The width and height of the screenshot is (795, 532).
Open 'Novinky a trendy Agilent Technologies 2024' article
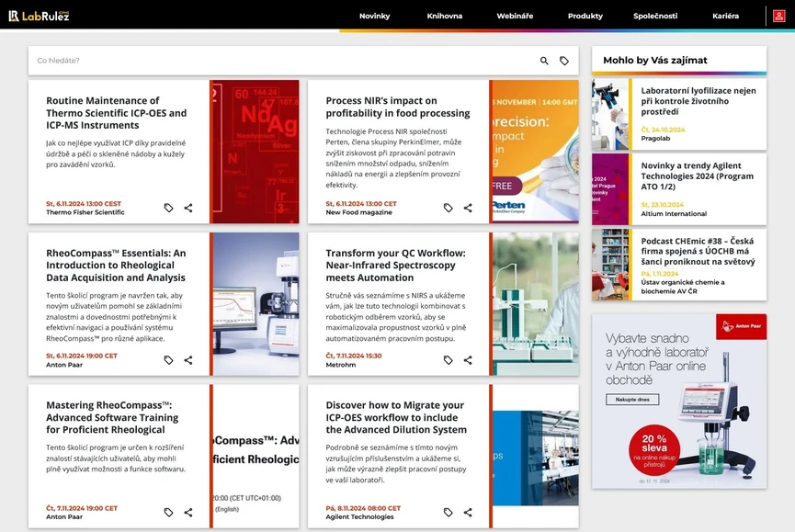tap(698, 175)
